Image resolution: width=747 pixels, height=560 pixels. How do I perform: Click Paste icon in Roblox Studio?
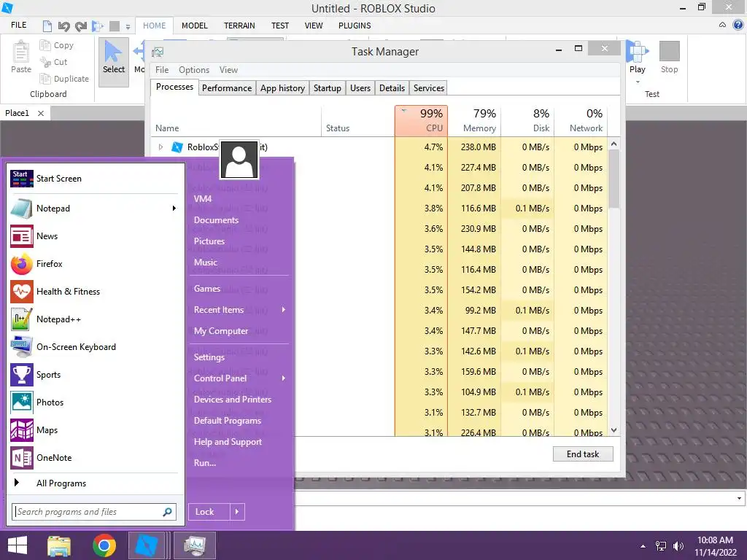pos(21,52)
